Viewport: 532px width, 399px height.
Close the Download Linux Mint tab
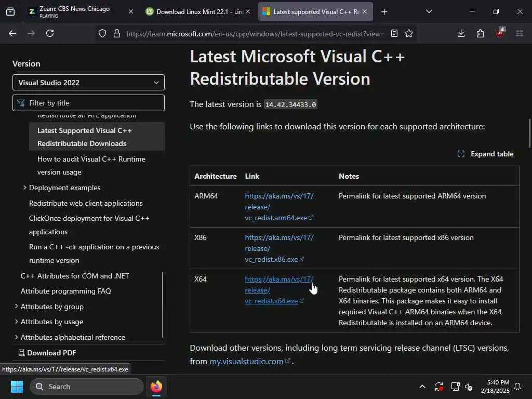[248, 11]
